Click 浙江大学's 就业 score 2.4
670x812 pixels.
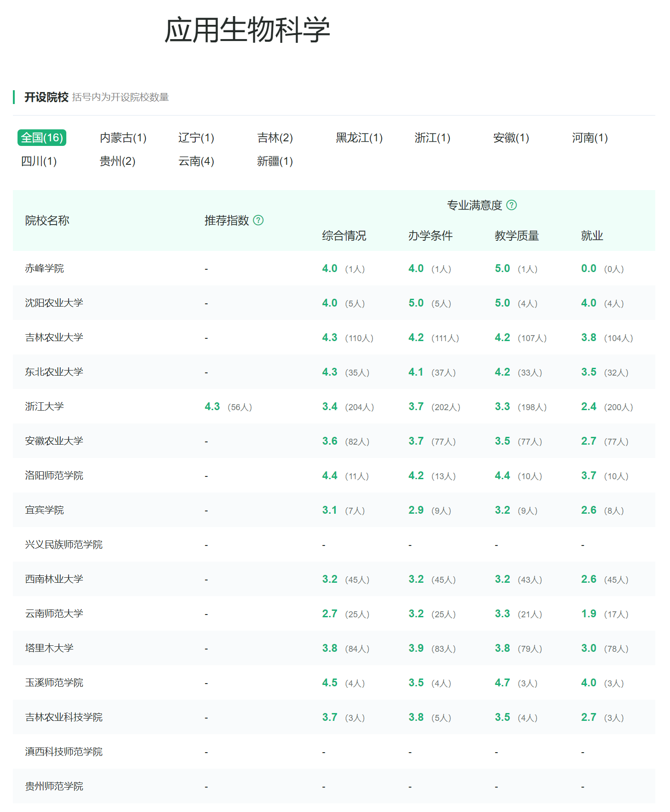pyautogui.click(x=588, y=406)
